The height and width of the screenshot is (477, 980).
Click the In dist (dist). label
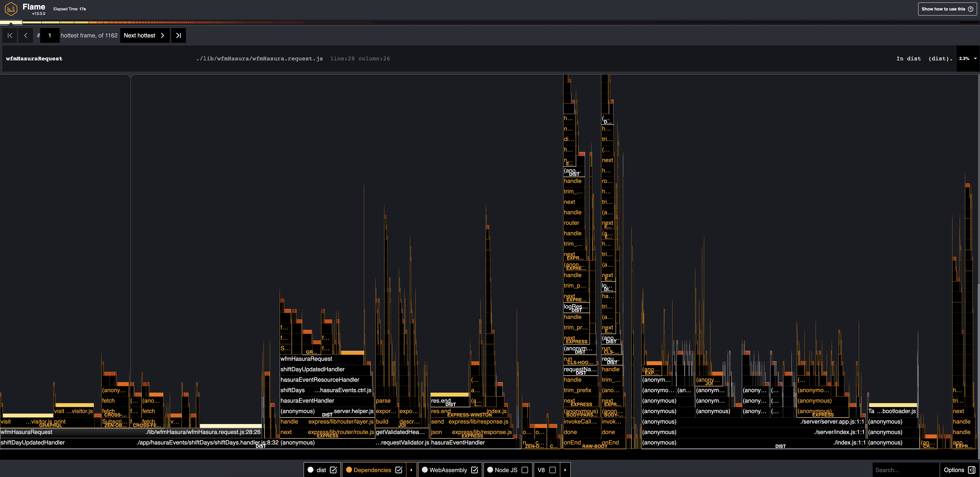pyautogui.click(x=924, y=59)
